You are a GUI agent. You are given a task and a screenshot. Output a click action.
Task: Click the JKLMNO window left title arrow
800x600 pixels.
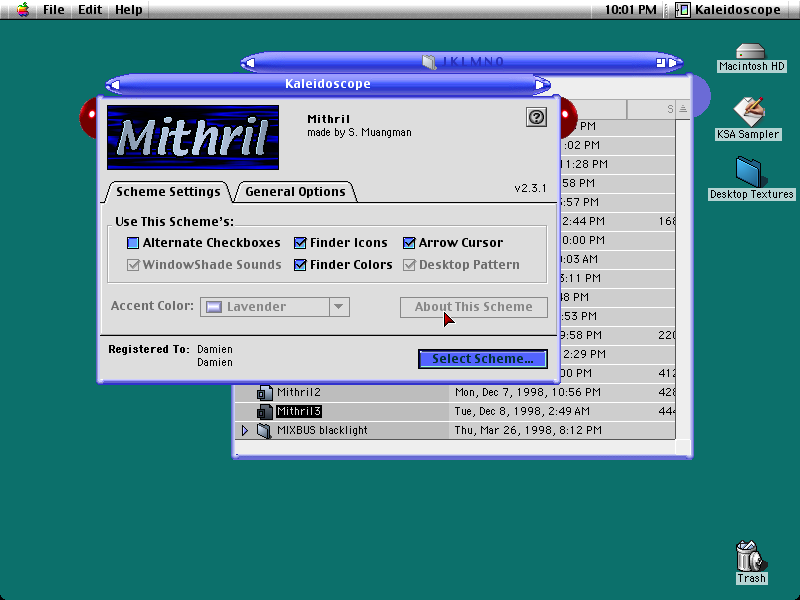250,63
